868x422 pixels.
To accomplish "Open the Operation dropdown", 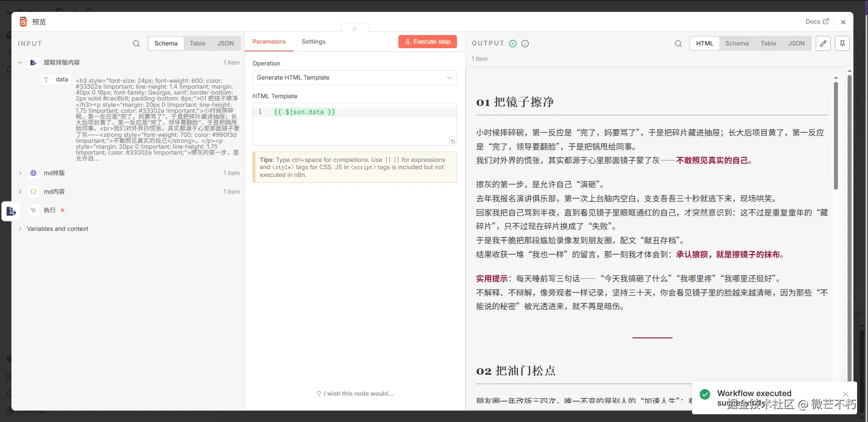I will pos(355,78).
